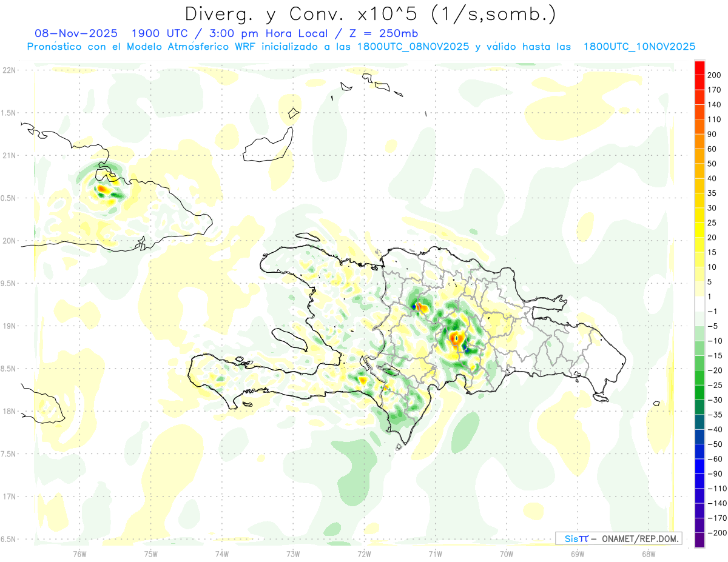The height and width of the screenshot is (562, 728).
Task: Click the "20N" latitude label
Action: (x=8, y=241)
